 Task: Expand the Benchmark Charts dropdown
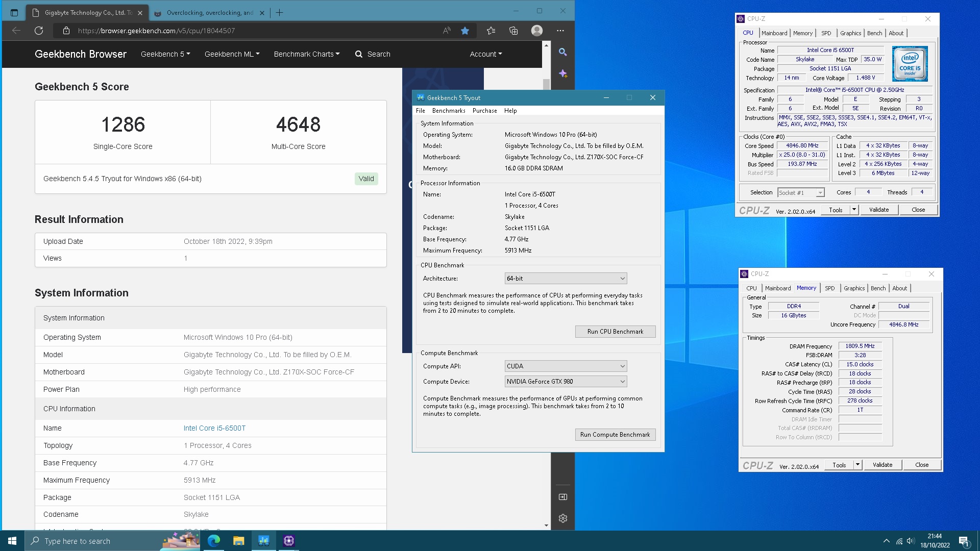(307, 54)
